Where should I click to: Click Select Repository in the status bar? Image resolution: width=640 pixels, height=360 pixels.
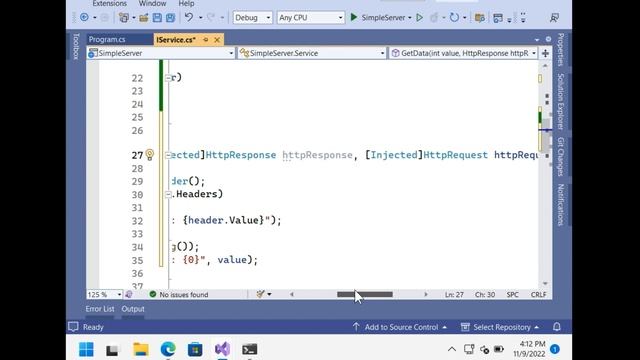click(x=501, y=327)
